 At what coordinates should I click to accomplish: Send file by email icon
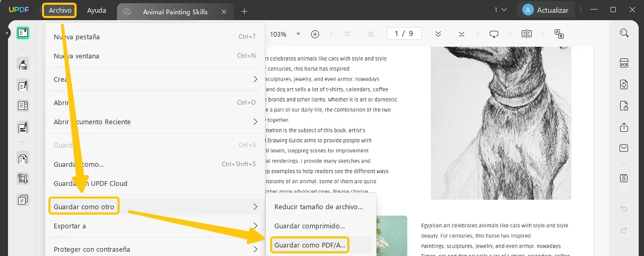(x=624, y=148)
